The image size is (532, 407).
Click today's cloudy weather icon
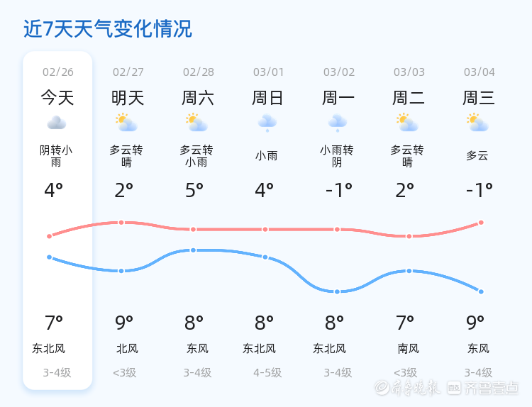click(x=57, y=123)
